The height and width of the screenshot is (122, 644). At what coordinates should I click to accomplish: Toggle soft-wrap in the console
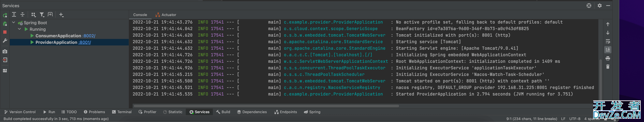coord(608,41)
